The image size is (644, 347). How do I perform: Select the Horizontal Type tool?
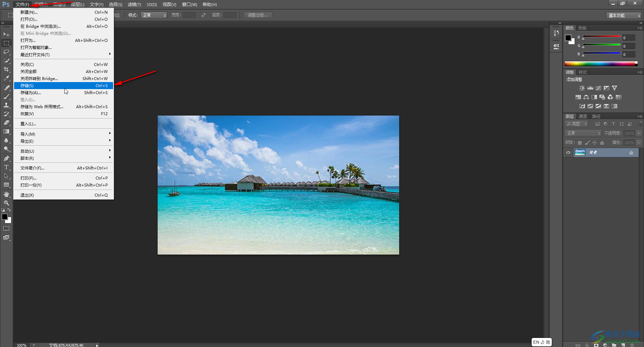[x=6, y=167]
